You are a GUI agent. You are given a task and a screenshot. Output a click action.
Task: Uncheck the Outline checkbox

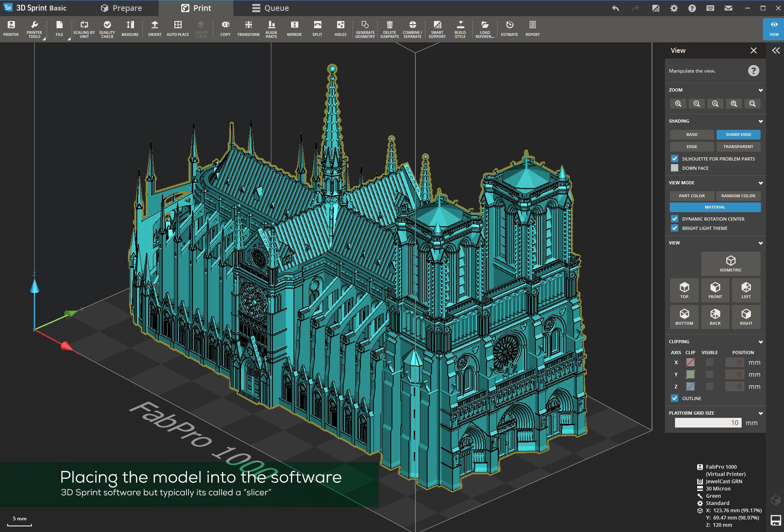[x=675, y=398]
